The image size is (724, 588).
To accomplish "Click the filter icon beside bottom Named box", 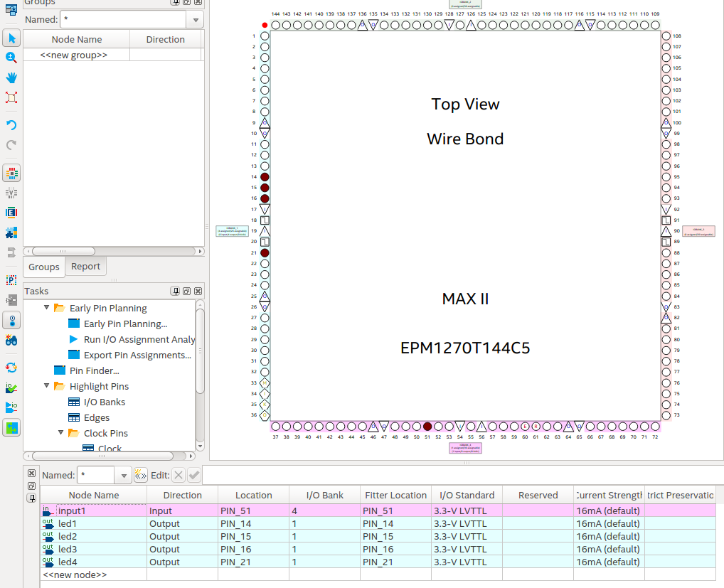I will tap(140, 475).
